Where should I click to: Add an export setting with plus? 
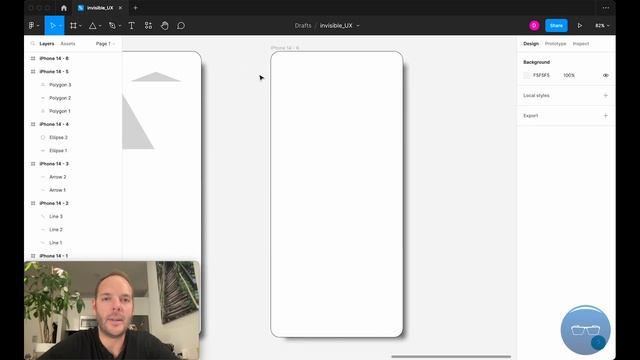click(x=606, y=116)
